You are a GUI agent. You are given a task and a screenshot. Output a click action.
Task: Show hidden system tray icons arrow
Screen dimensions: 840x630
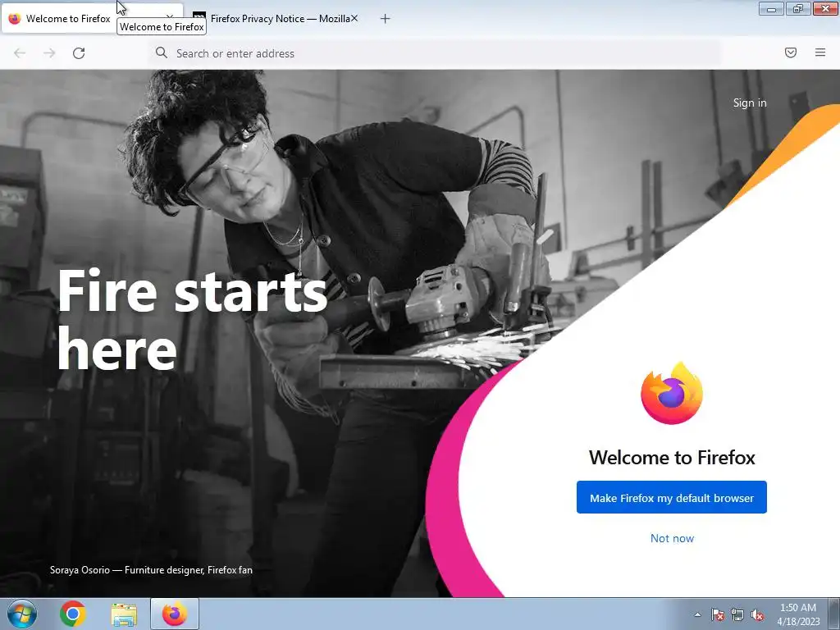click(697, 614)
